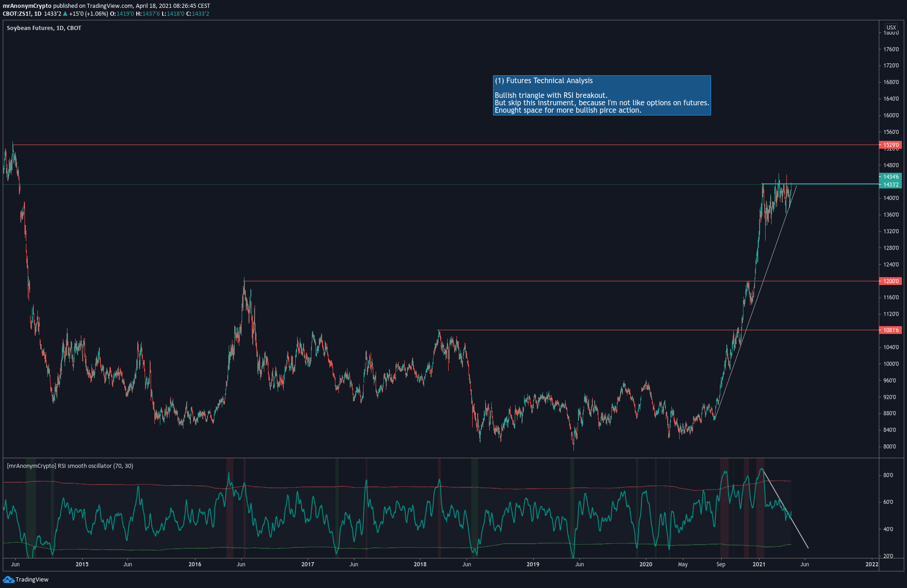This screenshot has width=907, height=588.
Task: Click the Soybean Futures, 1D, CBOT title
Action: (44, 28)
